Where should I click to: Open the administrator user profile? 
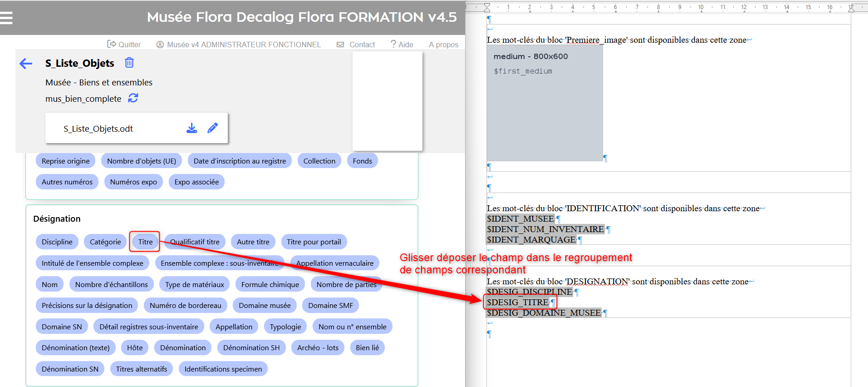(239, 45)
